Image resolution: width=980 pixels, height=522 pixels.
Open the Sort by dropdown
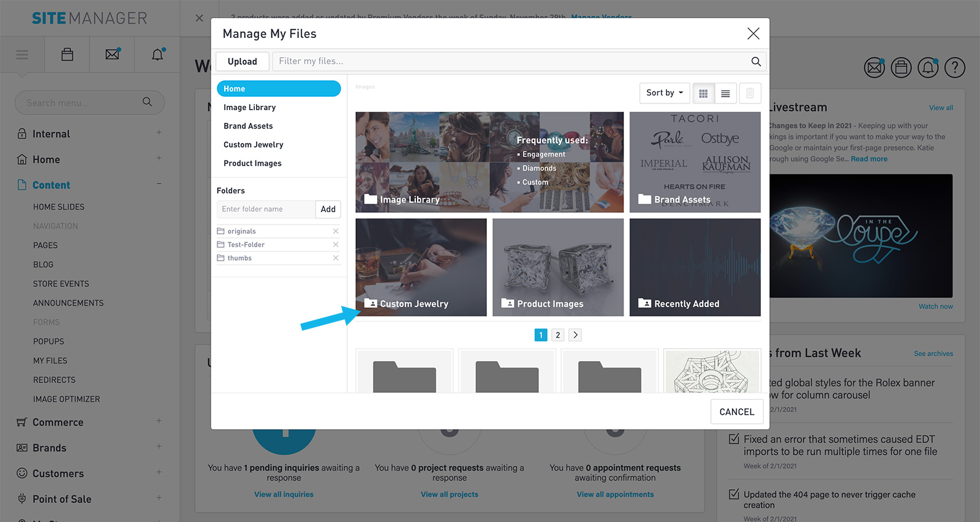point(664,93)
